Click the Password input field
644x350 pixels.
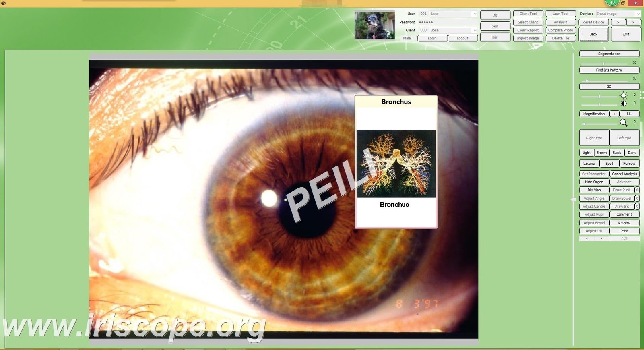click(x=448, y=22)
